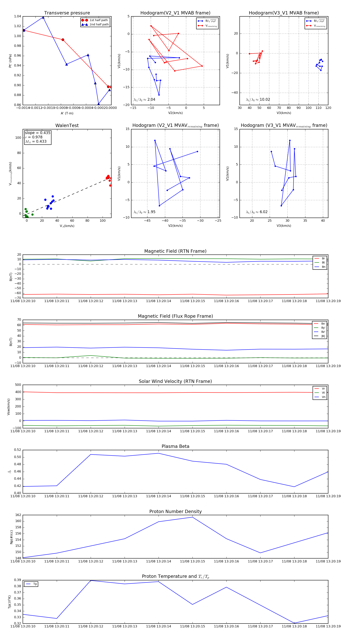Click the 'Plasma Beta' plot title
351x644 pixels.
point(175,446)
